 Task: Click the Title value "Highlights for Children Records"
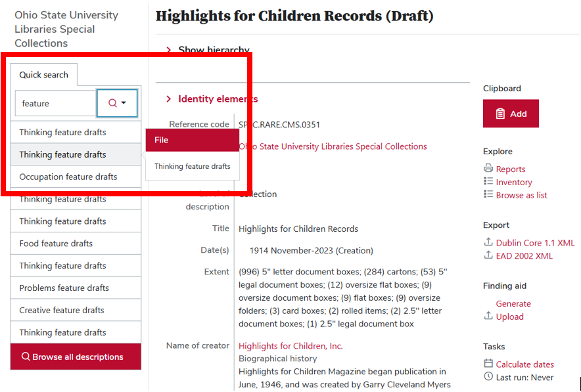pos(298,229)
